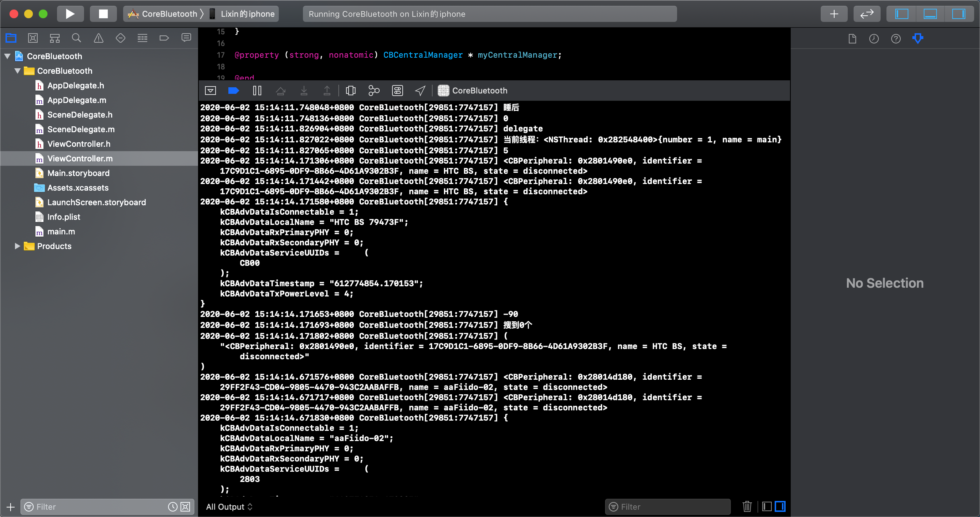Toggle breakpoints activation in debug bar
980x517 pixels.
pyautogui.click(x=233, y=91)
